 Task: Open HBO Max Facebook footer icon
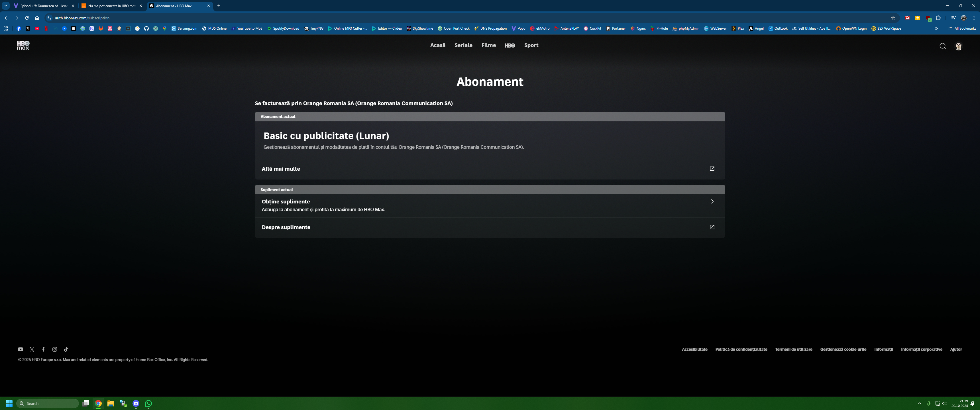point(43,349)
